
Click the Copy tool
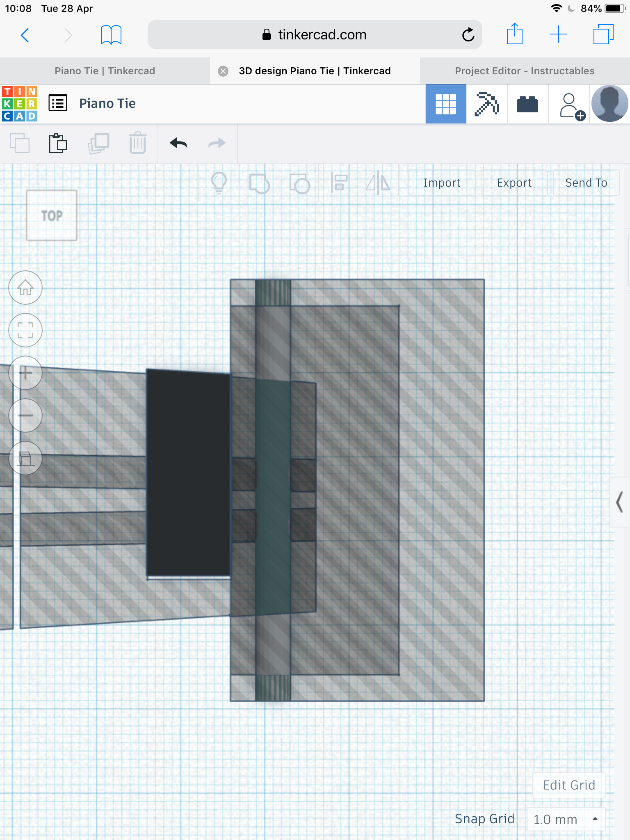tap(20, 143)
